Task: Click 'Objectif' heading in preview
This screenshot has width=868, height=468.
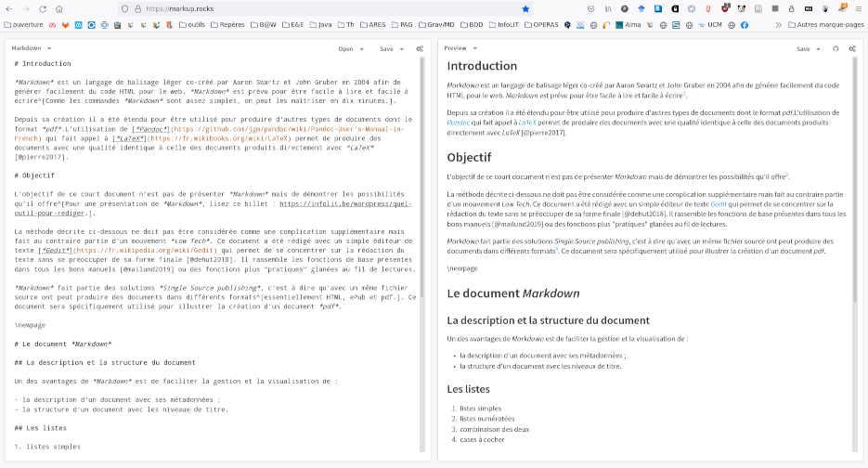Action: coord(469,157)
